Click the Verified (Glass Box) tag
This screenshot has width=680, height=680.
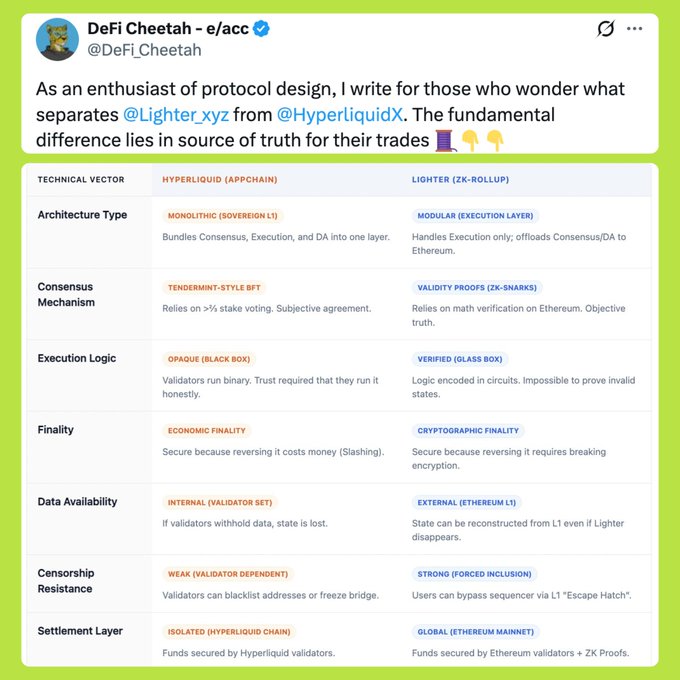(459, 359)
